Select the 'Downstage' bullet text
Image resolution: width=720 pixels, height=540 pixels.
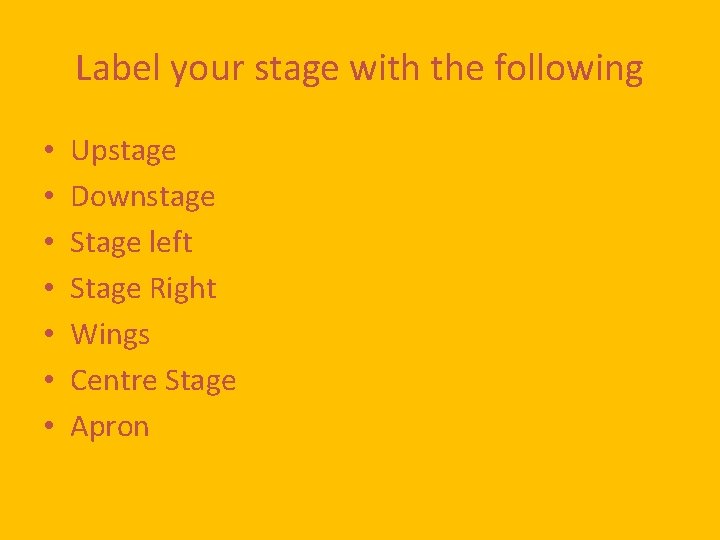[x=142, y=197]
